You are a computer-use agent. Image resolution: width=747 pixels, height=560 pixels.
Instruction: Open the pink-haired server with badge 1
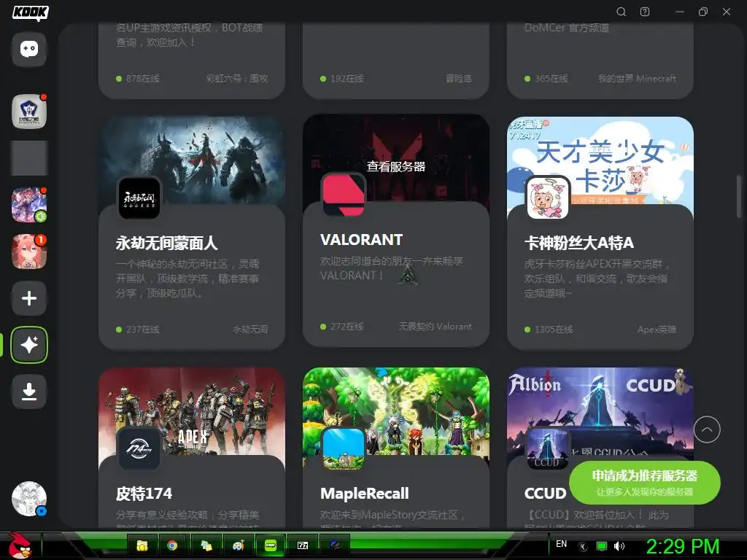(29, 252)
